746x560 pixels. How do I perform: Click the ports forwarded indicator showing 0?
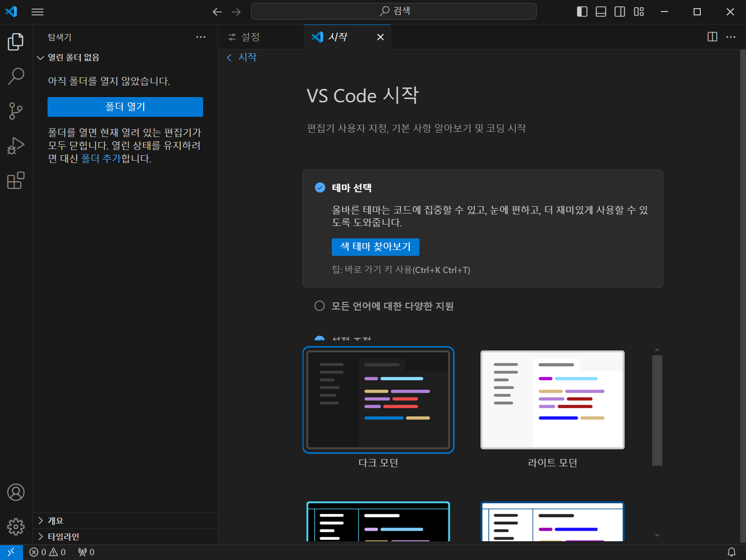tap(87, 552)
